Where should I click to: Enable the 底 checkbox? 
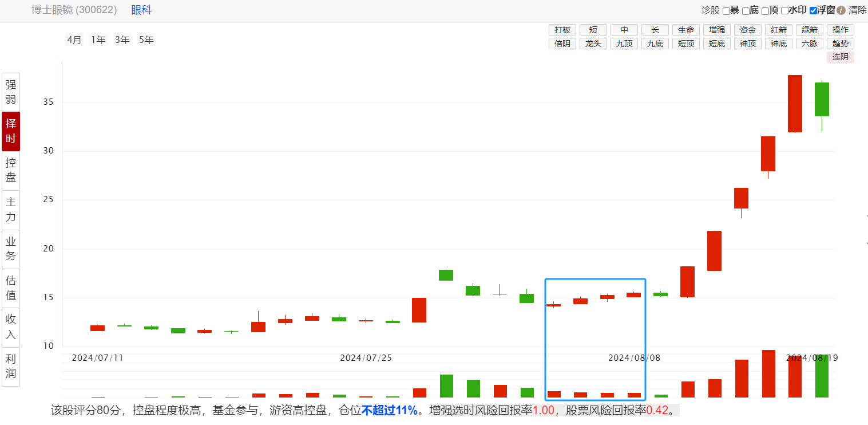[x=746, y=11]
